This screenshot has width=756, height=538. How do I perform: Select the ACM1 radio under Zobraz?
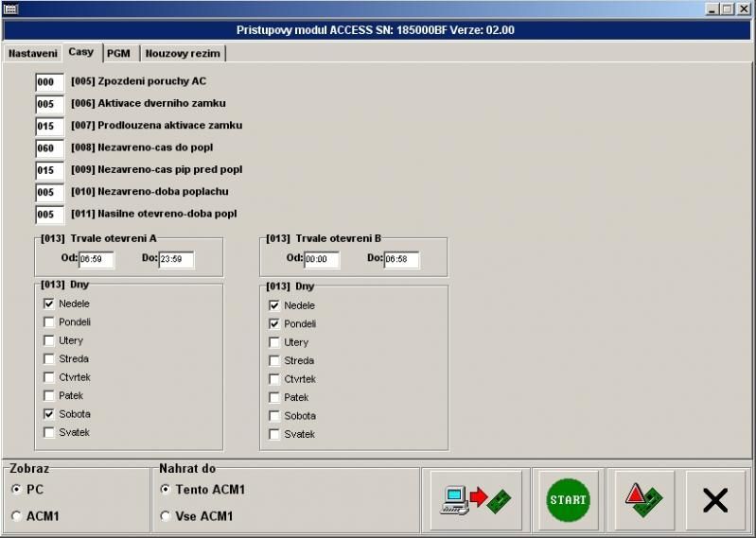[16, 516]
